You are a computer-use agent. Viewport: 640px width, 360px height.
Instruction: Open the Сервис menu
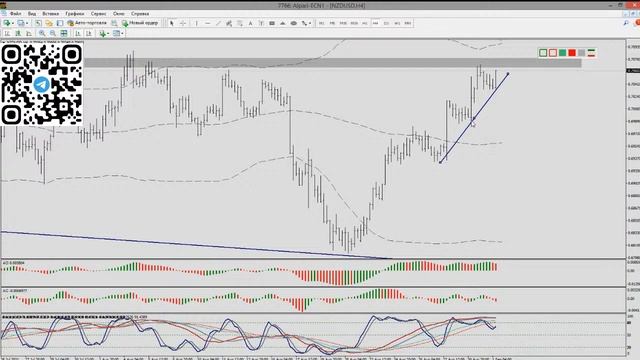pyautogui.click(x=98, y=13)
